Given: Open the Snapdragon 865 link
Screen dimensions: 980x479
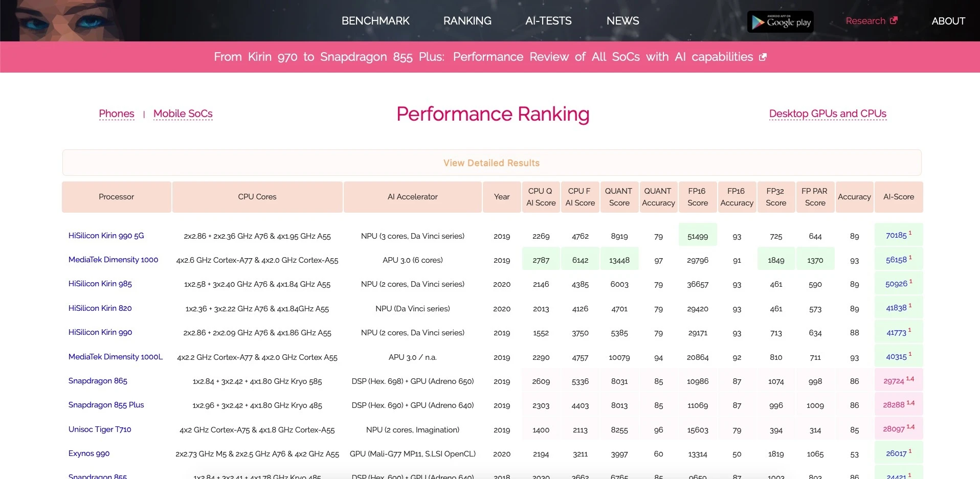Looking at the screenshot, I should (98, 381).
